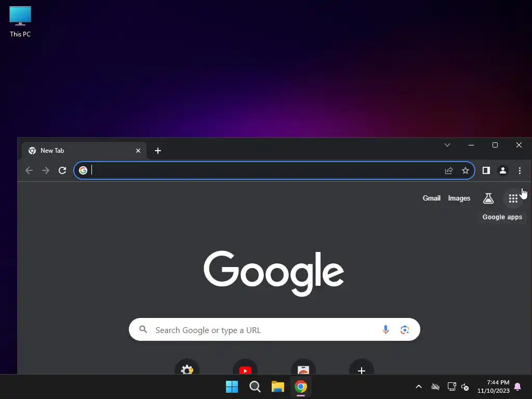
Task: Open a new tab with plus button
Action: (x=158, y=151)
